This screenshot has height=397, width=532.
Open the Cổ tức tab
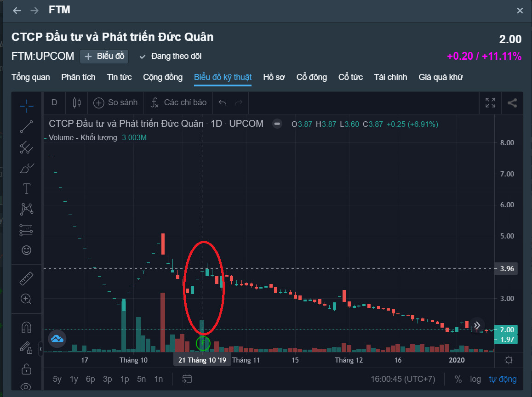(x=350, y=77)
